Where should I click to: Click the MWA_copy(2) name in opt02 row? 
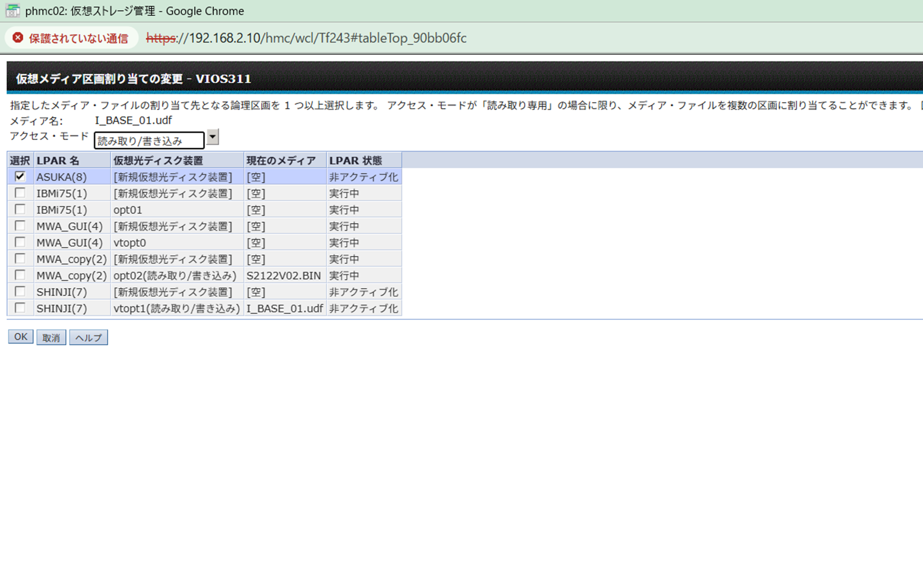point(72,275)
